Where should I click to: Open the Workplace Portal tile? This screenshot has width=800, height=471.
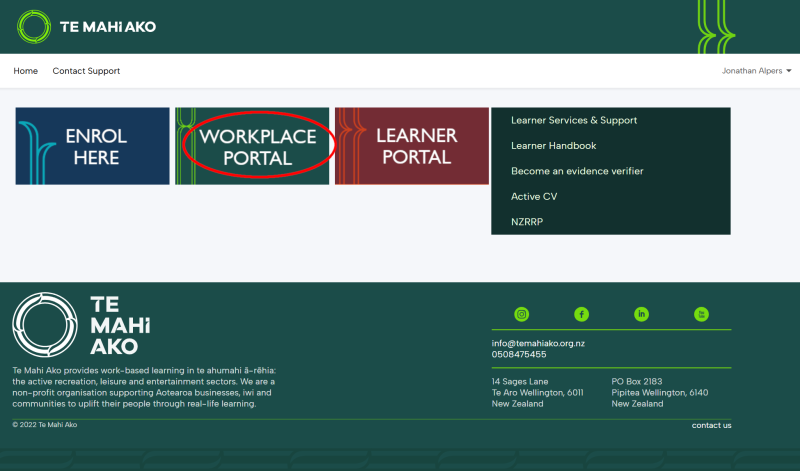[x=252, y=146]
